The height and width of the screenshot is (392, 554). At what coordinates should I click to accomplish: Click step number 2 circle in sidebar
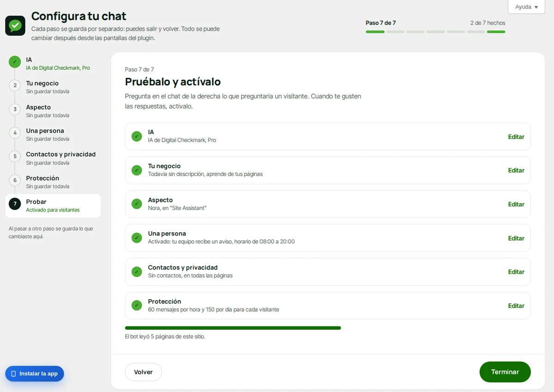click(x=15, y=85)
